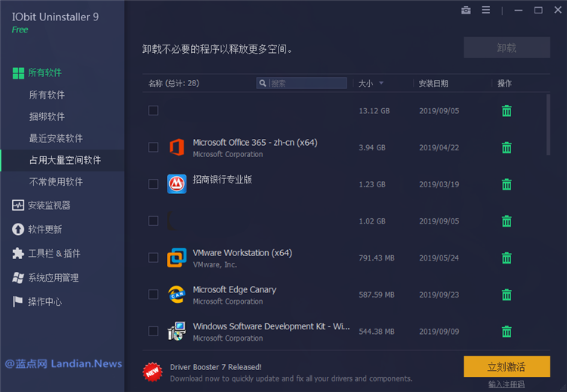Select the Microsoft Office 365 - zh-cn (x64) text
The height and width of the screenshot is (392, 567).
255,143
